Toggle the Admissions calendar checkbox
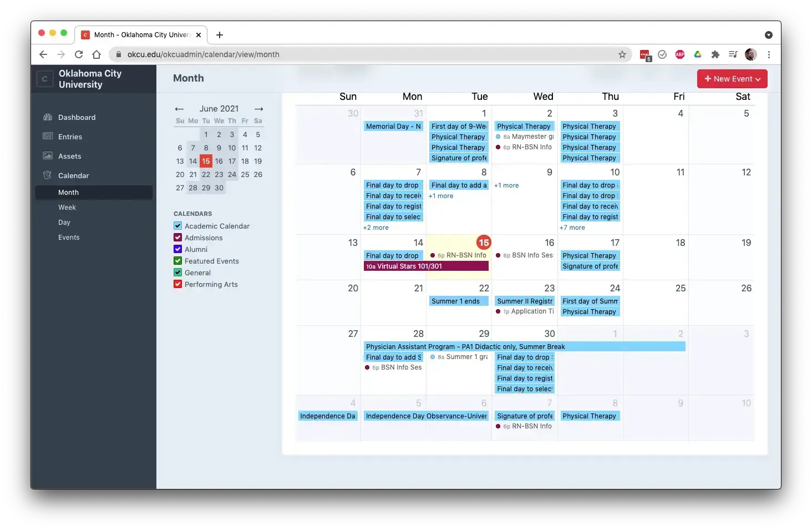The width and height of the screenshot is (812, 530). point(178,238)
